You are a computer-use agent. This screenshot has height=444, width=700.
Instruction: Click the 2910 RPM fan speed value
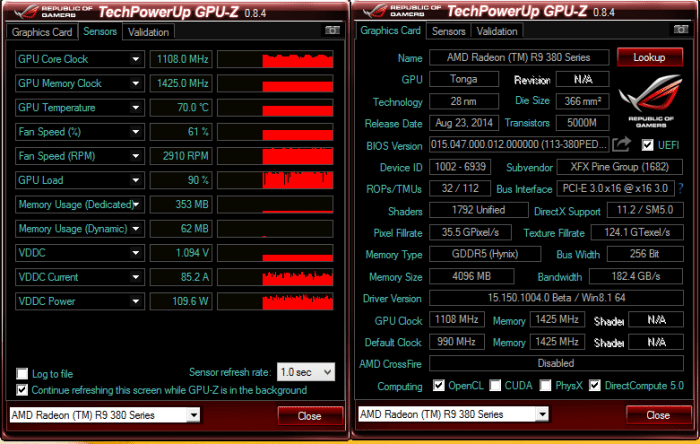click(181, 156)
